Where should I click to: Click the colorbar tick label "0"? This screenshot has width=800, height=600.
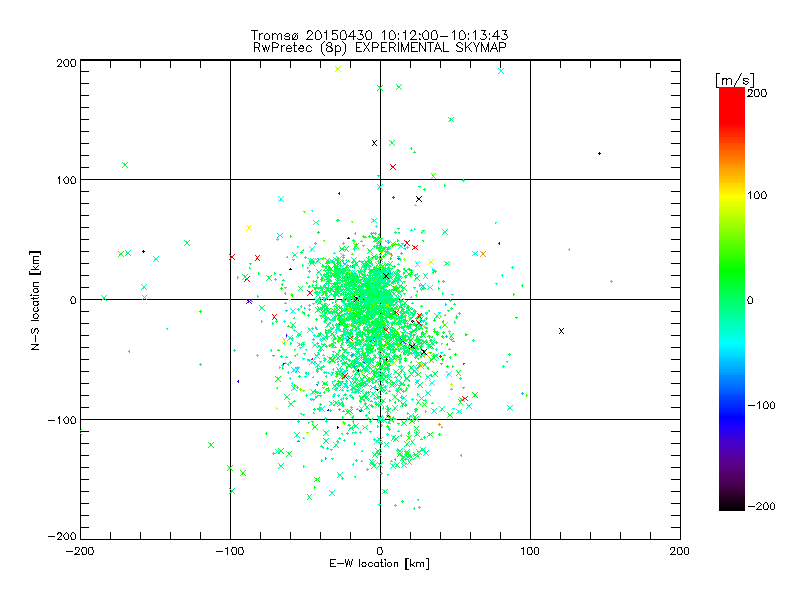[750, 300]
